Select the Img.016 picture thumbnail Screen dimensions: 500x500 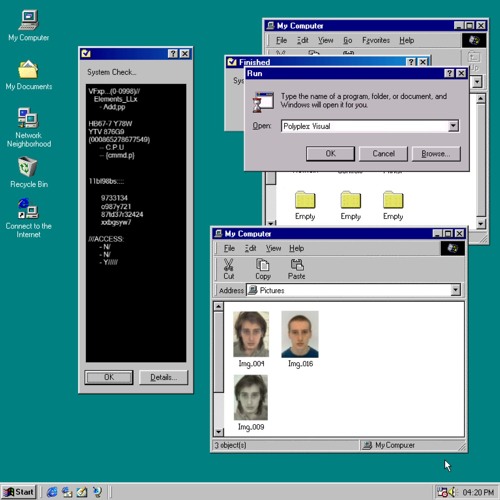click(x=300, y=334)
